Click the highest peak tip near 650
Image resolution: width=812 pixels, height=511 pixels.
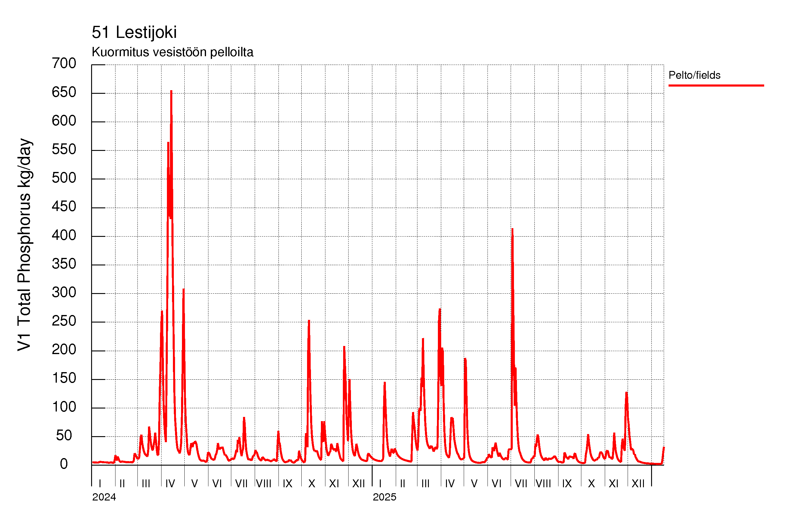(x=171, y=91)
